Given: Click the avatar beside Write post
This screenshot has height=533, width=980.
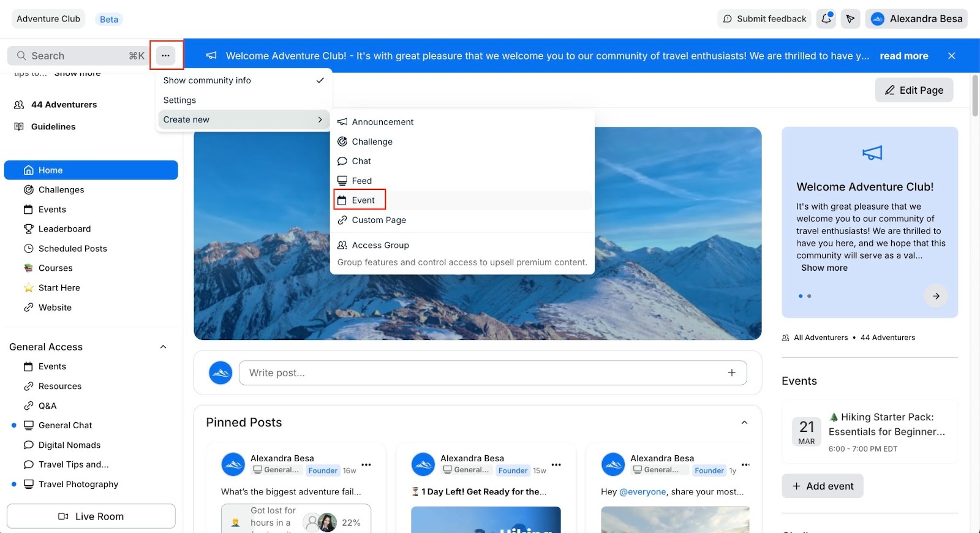Looking at the screenshot, I should click(221, 372).
